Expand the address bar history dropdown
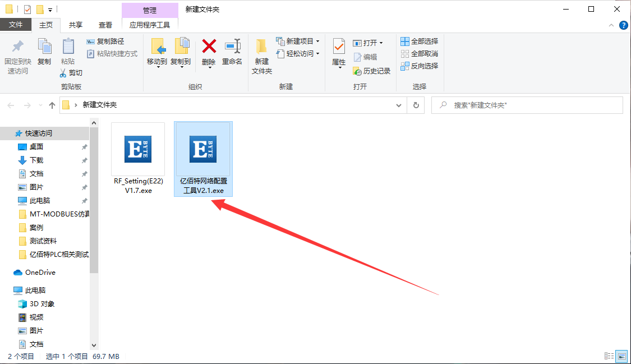 (399, 105)
